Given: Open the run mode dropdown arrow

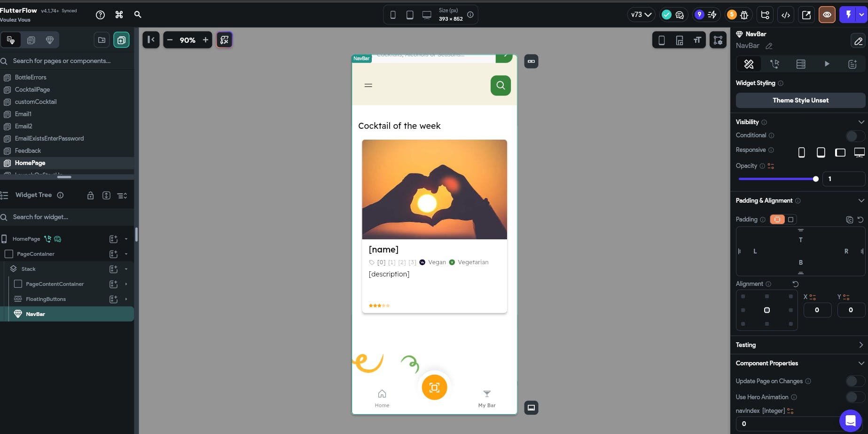Looking at the screenshot, I should pyautogui.click(x=862, y=15).
